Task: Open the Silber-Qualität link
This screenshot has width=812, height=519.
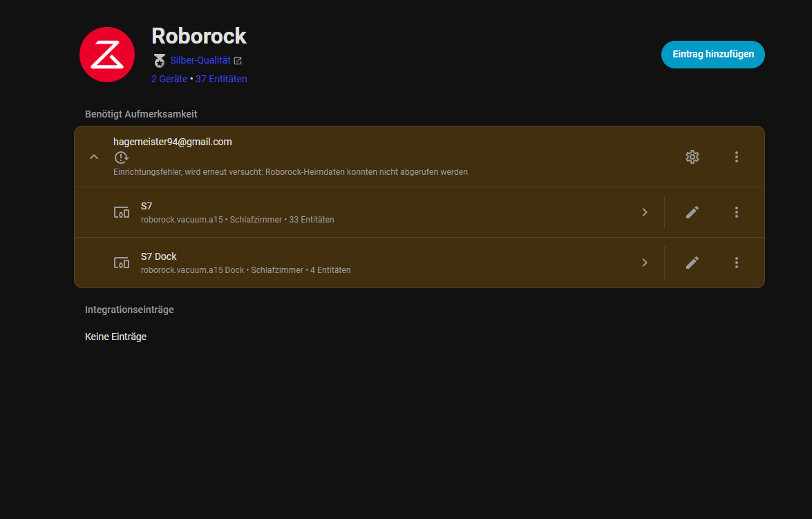Action: point(200,61)
